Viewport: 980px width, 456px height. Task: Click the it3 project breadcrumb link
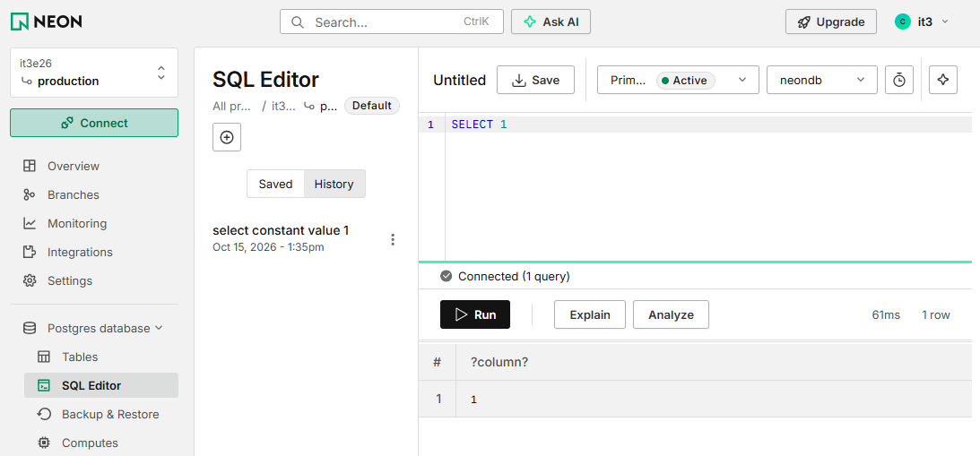[283, 107]
